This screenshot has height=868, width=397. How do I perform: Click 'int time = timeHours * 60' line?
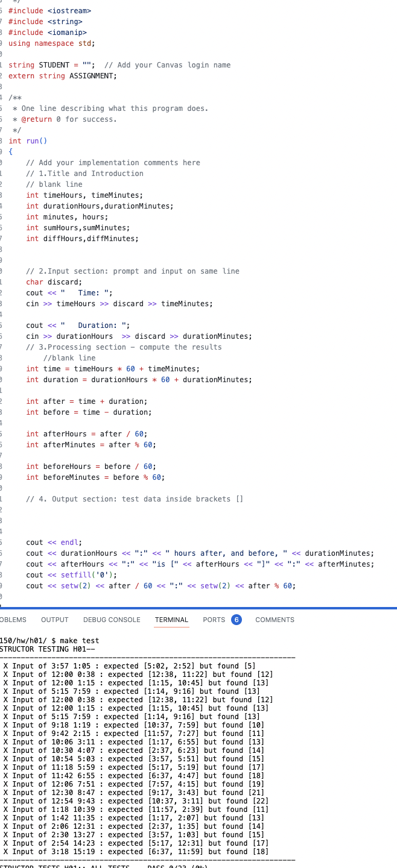point(113,369)
